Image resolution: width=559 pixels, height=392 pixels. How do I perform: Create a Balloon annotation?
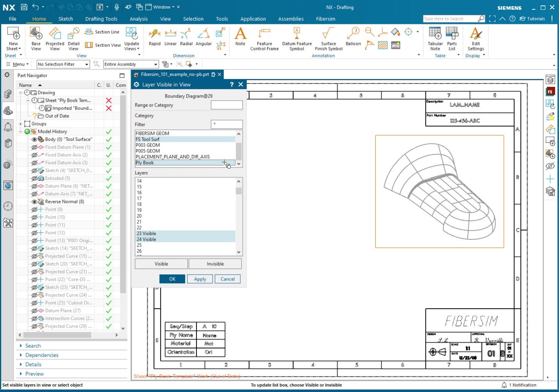point(352,38)
